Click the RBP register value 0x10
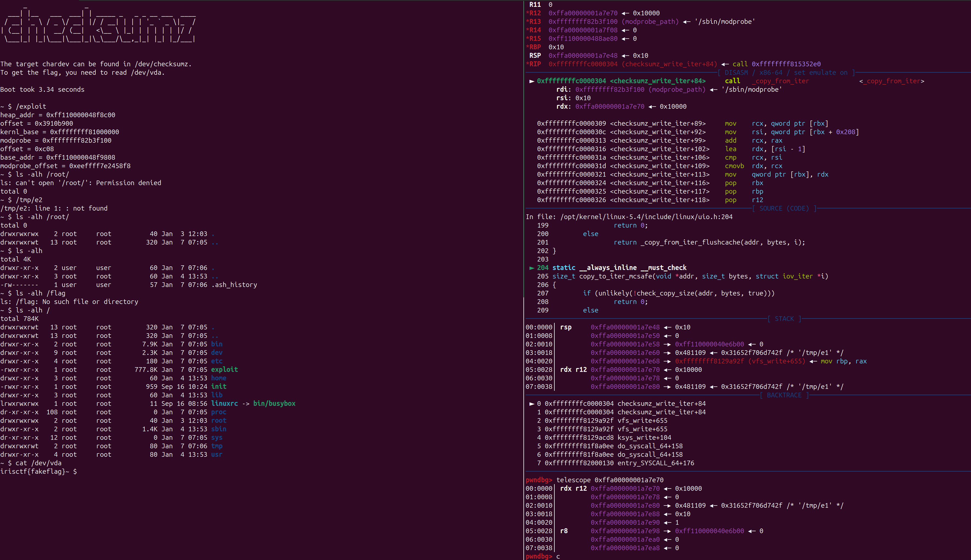The height and width of the screenshot is (560, 971). [556, 47]
